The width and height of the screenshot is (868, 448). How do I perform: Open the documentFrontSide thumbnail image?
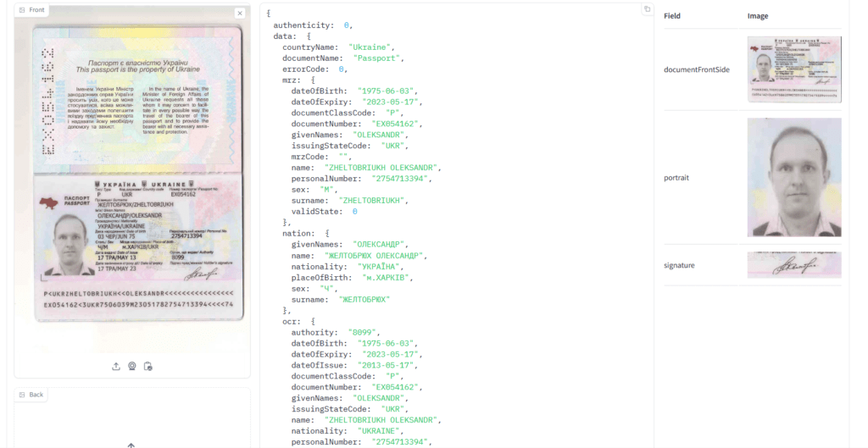click(x=793, y=69)
